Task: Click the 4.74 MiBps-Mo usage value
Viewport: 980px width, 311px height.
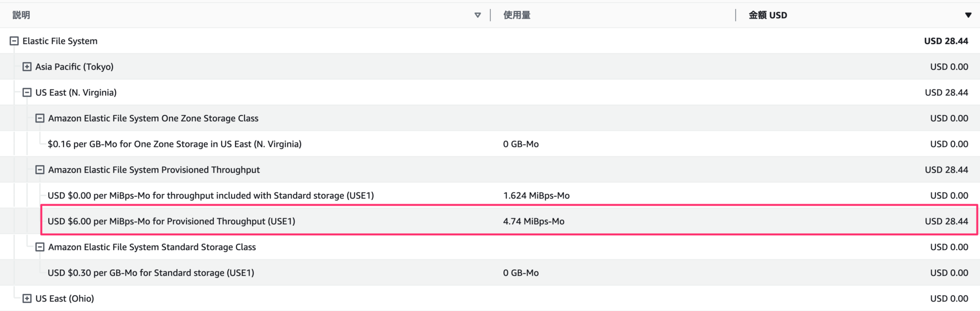Action: [x=534, y=221]
